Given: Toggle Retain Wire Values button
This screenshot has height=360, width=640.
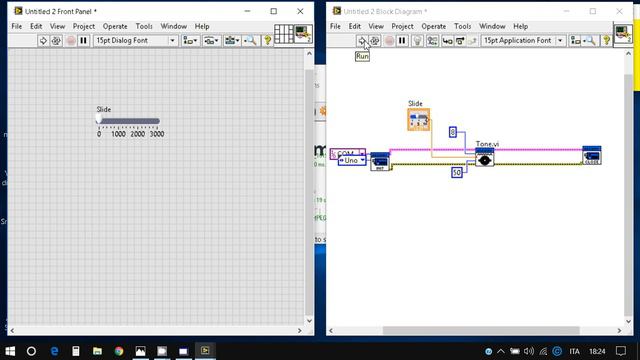Looking at the screenshot, I should click(432, 40).
